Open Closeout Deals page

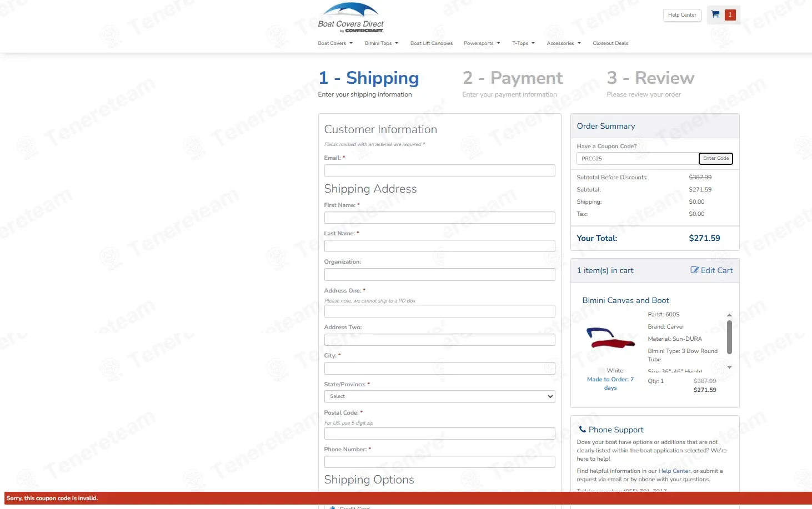[x=610, y=43]
